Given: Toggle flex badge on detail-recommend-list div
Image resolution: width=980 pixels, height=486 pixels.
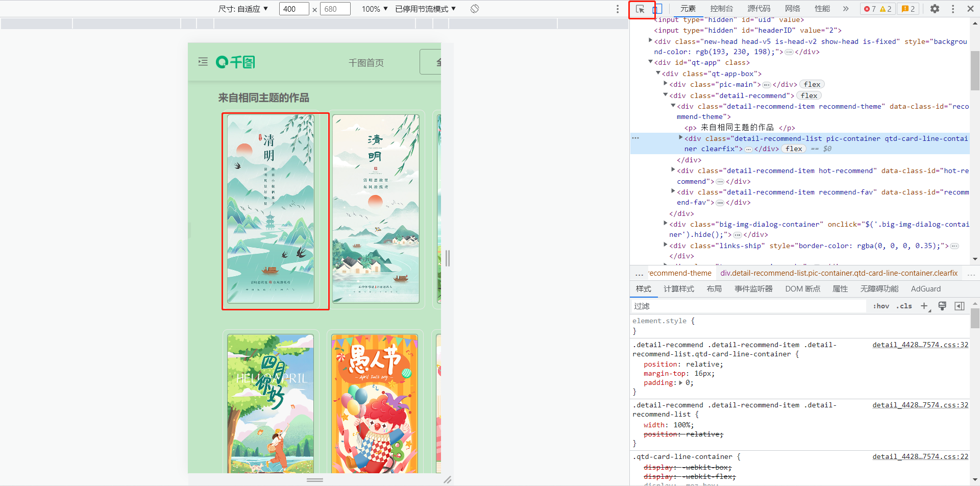Looking at the screenshot, I should point(794,149).
